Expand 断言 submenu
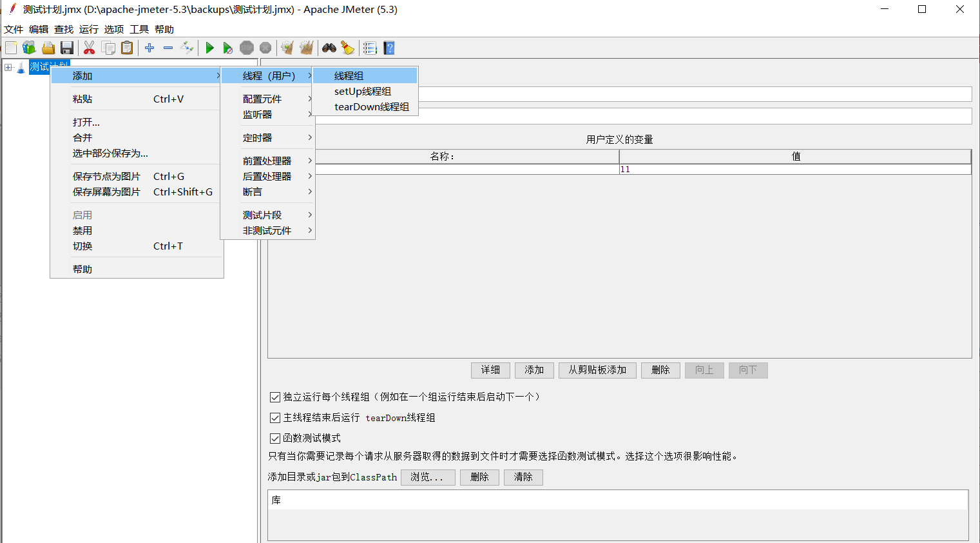 [x=268, y=192]
